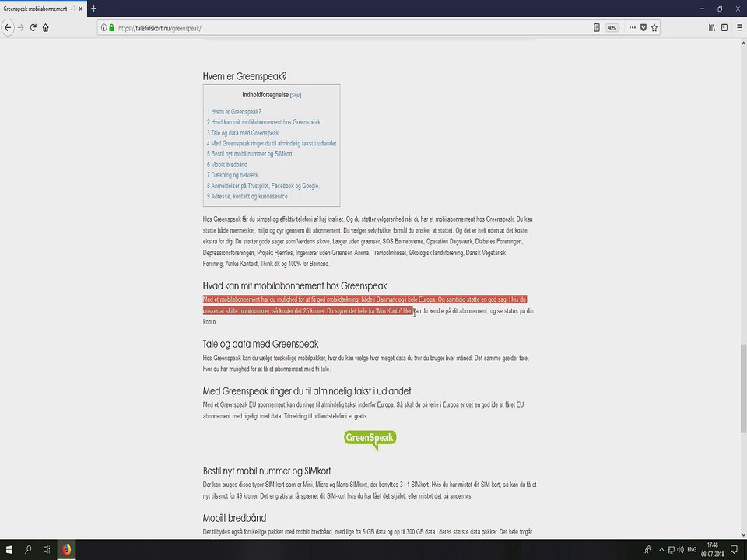Open page actions three-dots menu
Screen dimensions: 747x560
point(632,28)
